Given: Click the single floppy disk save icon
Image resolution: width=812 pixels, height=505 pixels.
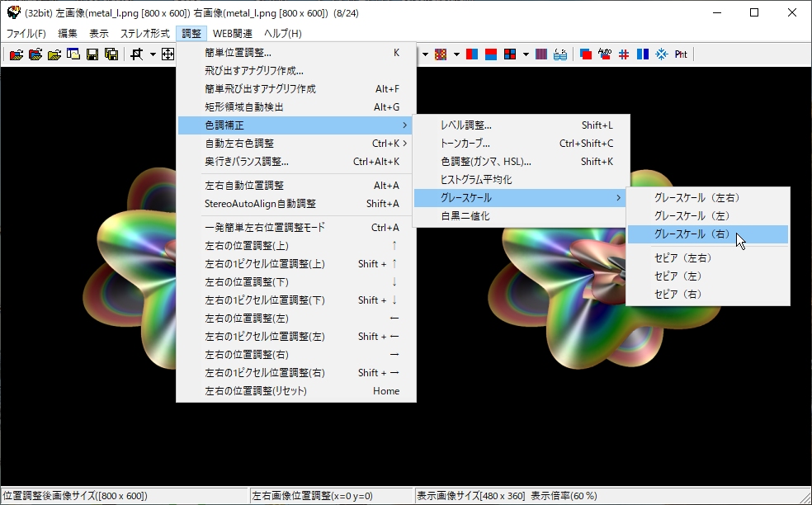Looking at the screenshot, I should tap(92, 54).
